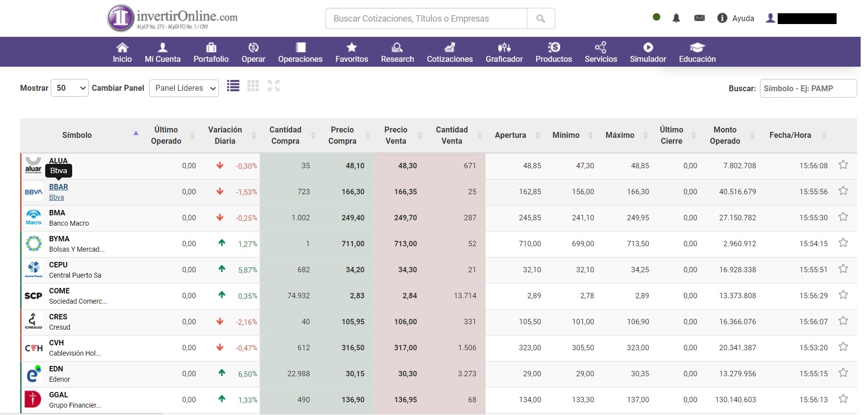Viewport: 868px width, 415px height.
Task: Click the notifications bell icon
Action: click(x=676, y=18)
